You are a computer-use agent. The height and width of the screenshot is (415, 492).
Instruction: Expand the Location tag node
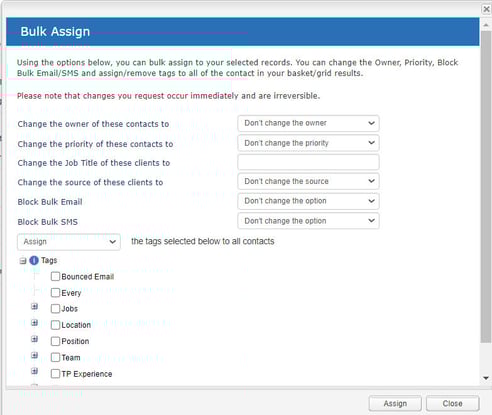[x=34, y=323]
